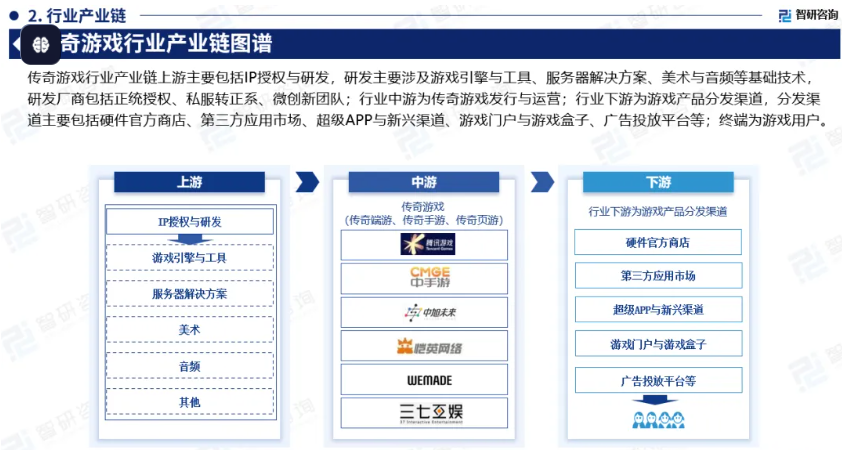Viewport: 842px width, 450px height.
Task: Select the IP授权与研发 box
Action: [190, 222]
